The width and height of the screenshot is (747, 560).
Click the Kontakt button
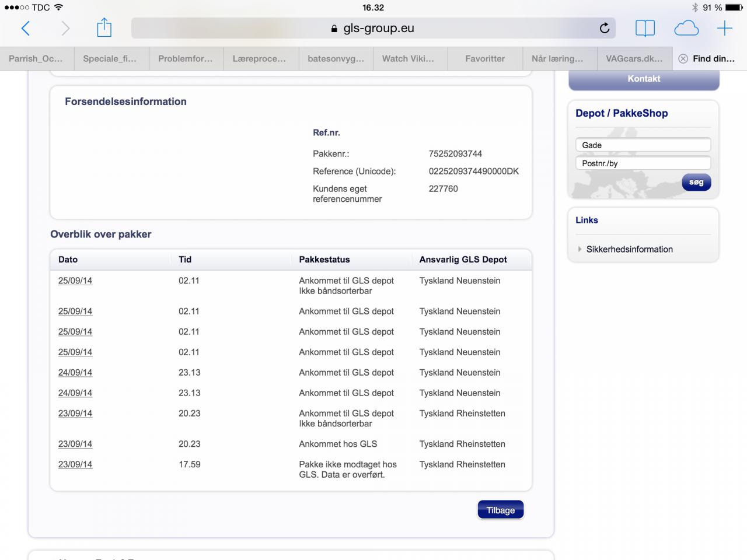644,79
